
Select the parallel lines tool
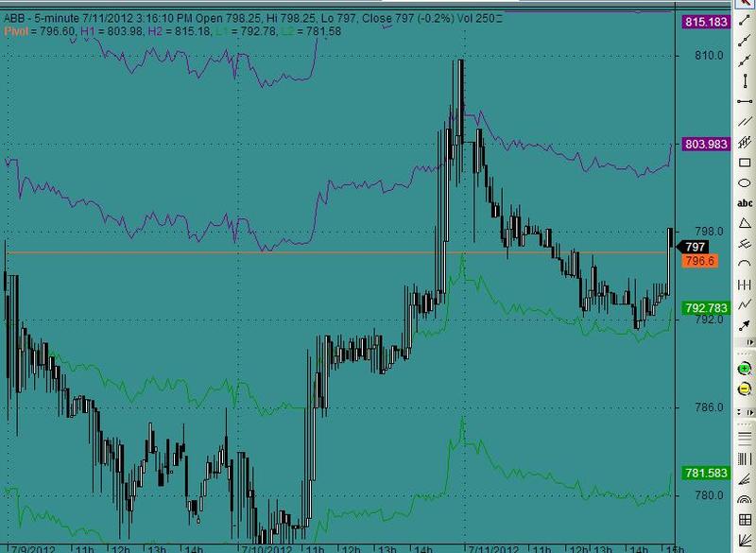click(745, 122)
